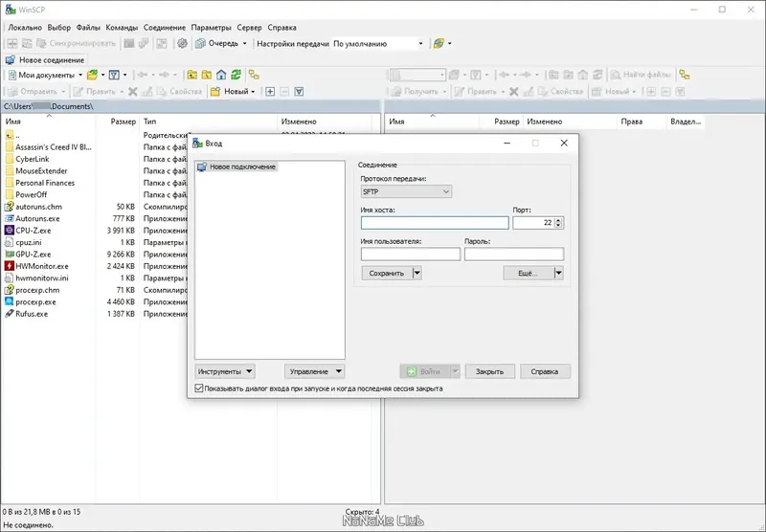Viewport: 766px width, 532px height.
Task: Open the Команды menu
Action: 123,28
